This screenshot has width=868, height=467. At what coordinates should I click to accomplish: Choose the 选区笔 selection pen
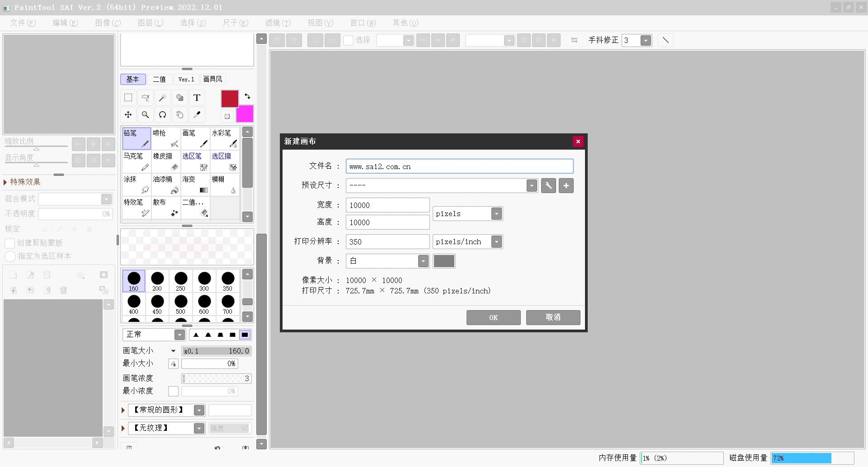coord(195,161)
